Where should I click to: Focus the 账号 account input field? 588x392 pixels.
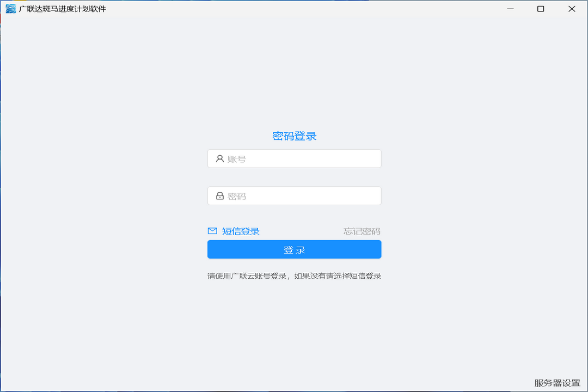(x=294, y=158)
